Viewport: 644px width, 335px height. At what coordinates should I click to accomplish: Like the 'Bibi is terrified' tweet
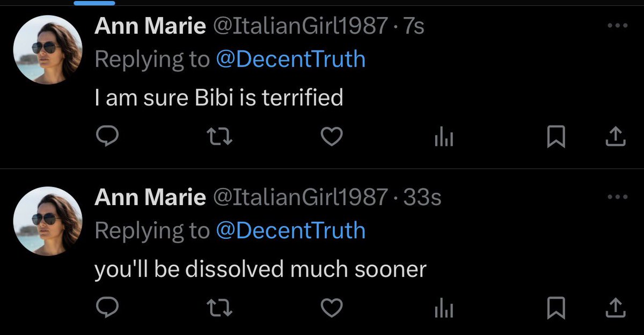pyautogui.click(x=332, y=138)
